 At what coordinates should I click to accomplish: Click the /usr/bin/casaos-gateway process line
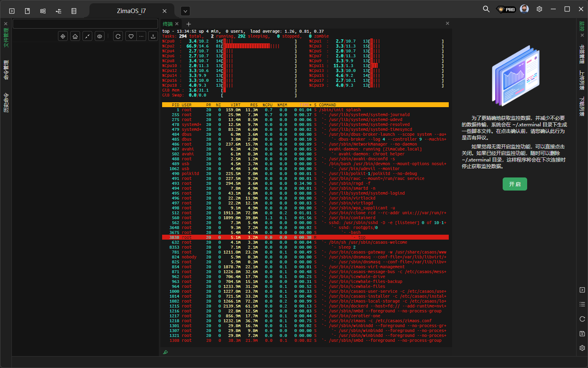305,252
